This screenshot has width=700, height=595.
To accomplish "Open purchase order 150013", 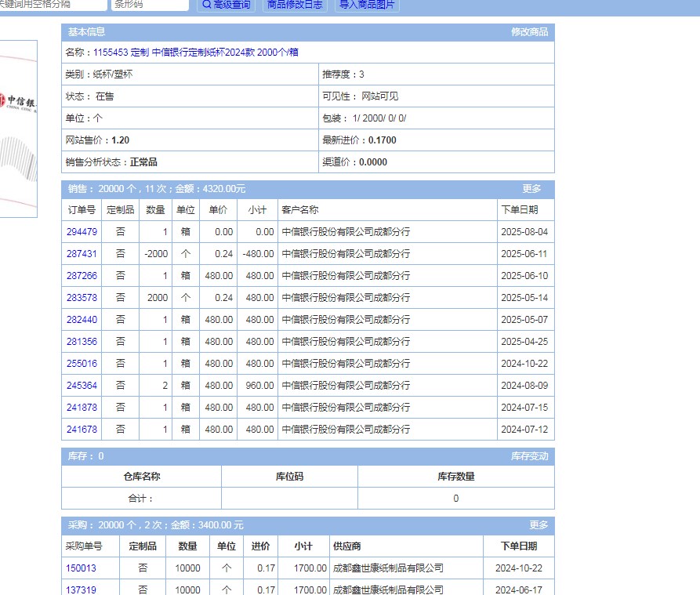I will coord(81,568).
